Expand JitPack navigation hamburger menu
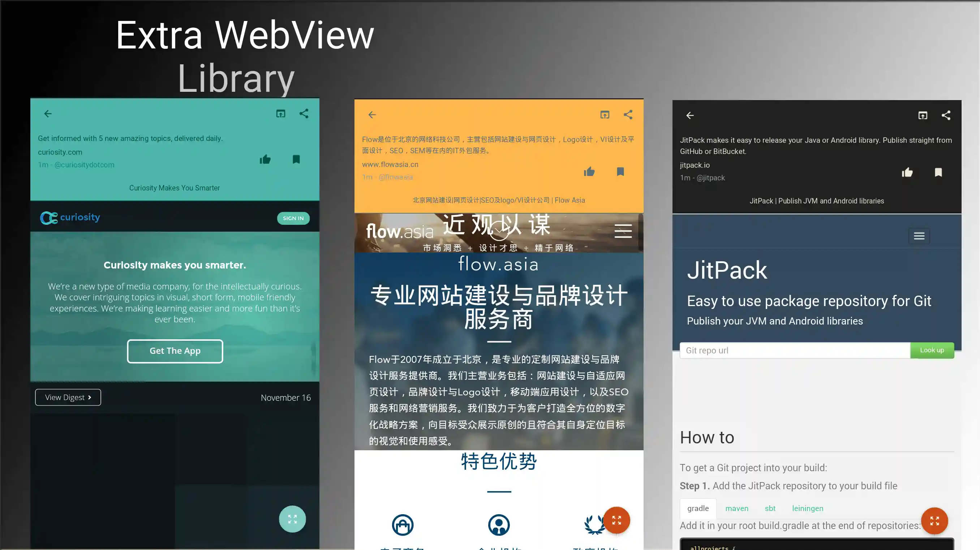980x550 pixels. [x=919, y=236]
